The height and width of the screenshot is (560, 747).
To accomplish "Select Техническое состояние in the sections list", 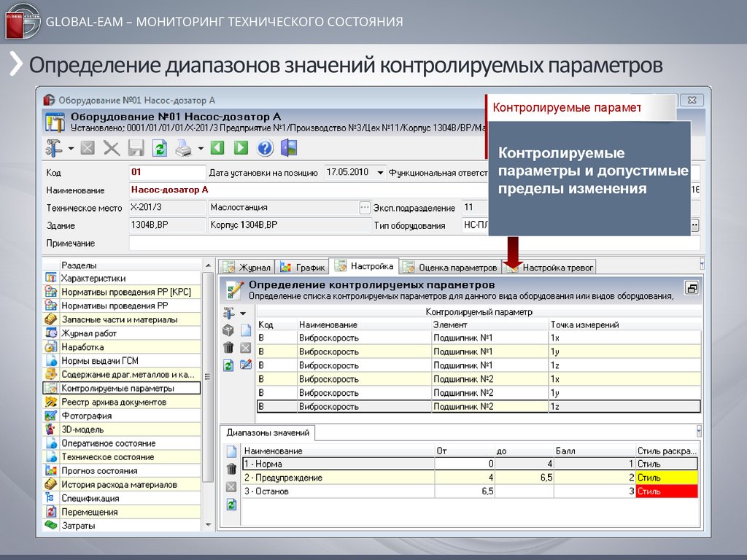I will (107, 457).
